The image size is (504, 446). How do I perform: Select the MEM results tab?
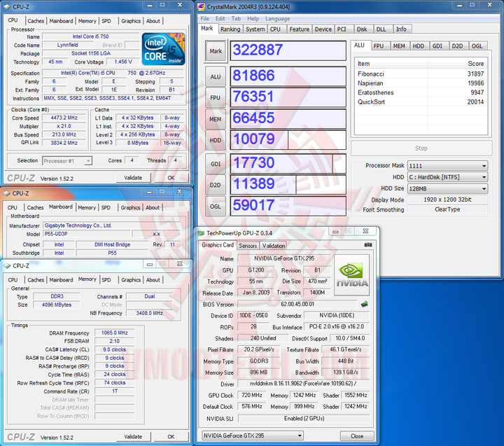399,46
